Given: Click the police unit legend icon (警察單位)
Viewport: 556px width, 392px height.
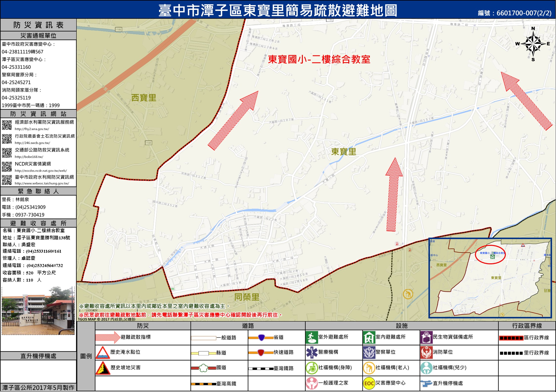Looking at the screenshot, I should 369,352.
